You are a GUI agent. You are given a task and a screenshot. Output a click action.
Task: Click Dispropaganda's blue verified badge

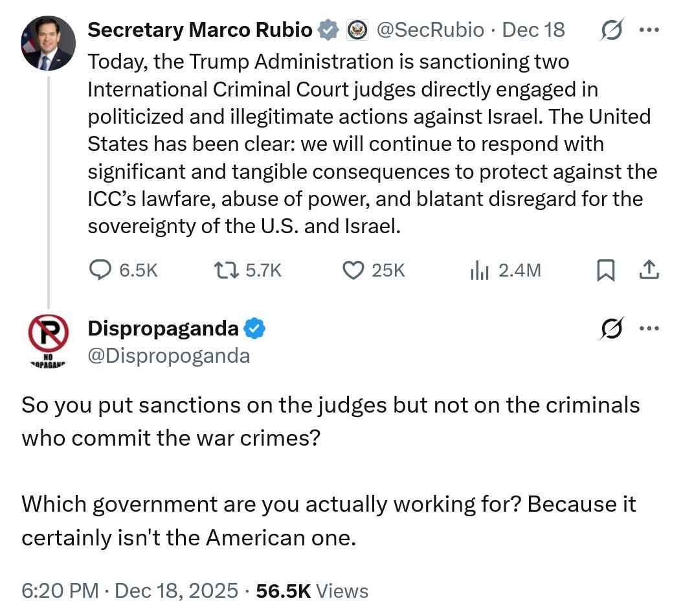254,329
